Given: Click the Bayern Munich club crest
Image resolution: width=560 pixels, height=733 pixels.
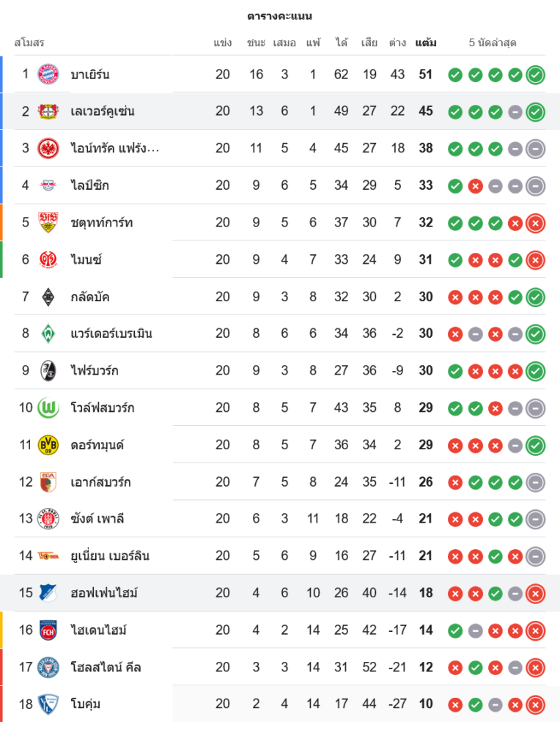Looking at the screenshot, I should pos(48,74).
